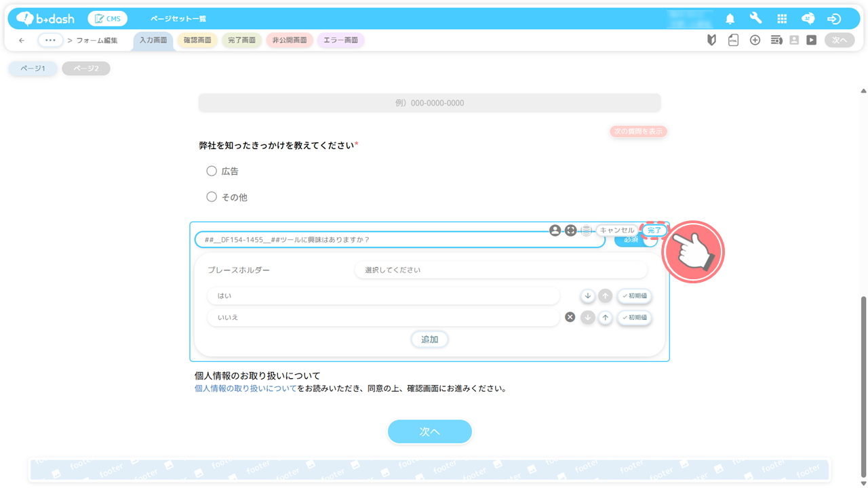Open the wrench settings icon

(x=755, y=19)
